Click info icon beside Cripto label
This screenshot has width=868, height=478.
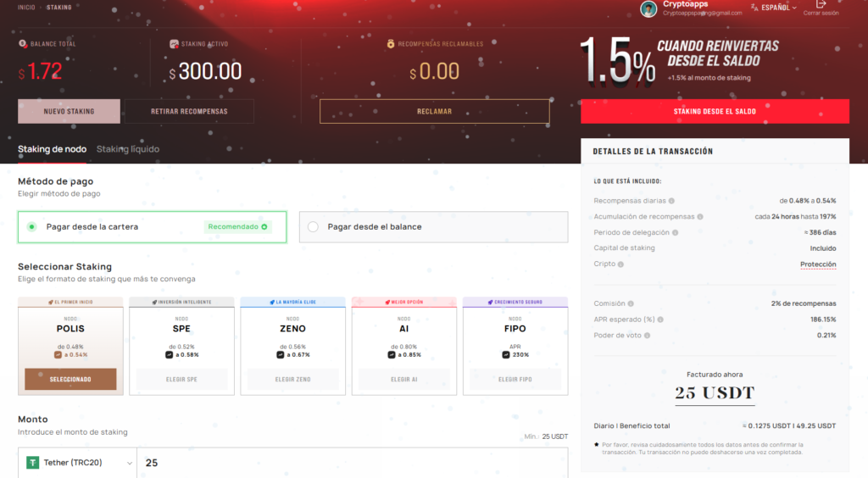(x=621, y=264)
